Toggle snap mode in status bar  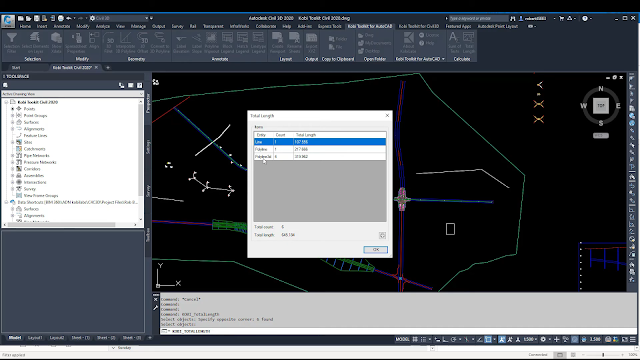(423, 339)
